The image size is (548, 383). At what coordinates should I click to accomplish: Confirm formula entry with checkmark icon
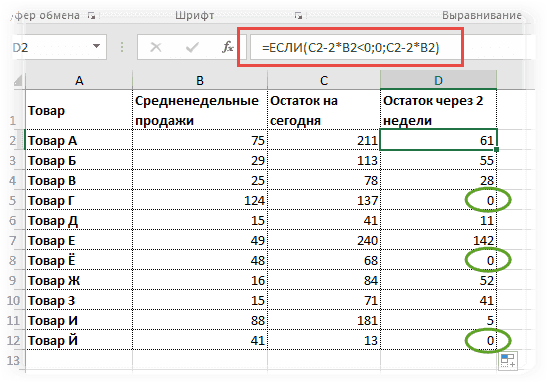click(192, 47)
